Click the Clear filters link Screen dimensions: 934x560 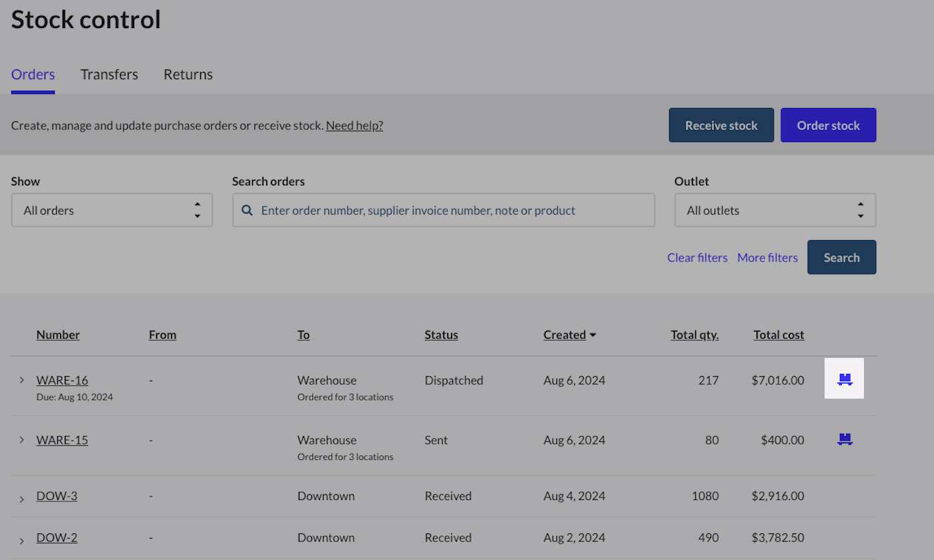[697, 257]
